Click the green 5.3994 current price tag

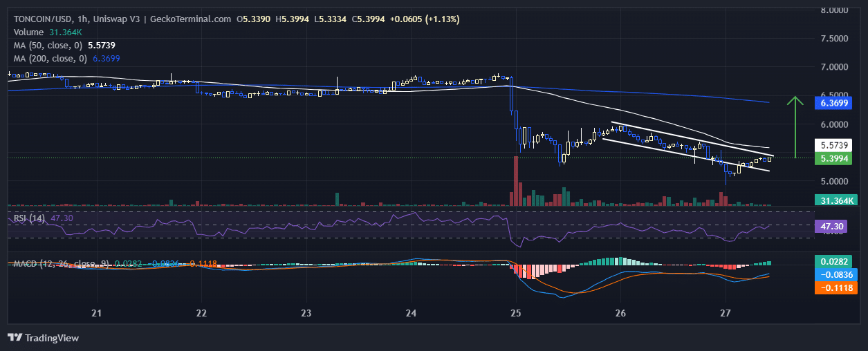(834, 159)
